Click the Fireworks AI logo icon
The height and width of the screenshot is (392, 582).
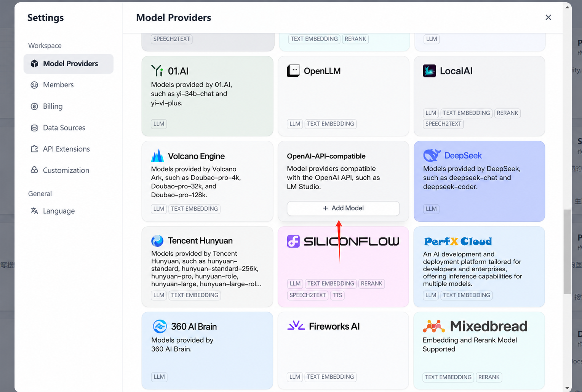[296, 326]
